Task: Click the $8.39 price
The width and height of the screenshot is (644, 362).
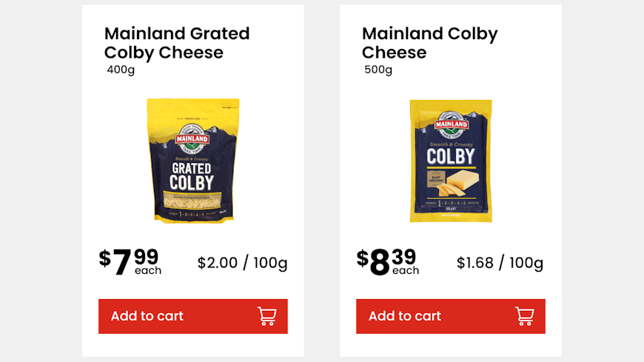Action: pyautogui.click(x=386, y=261)
